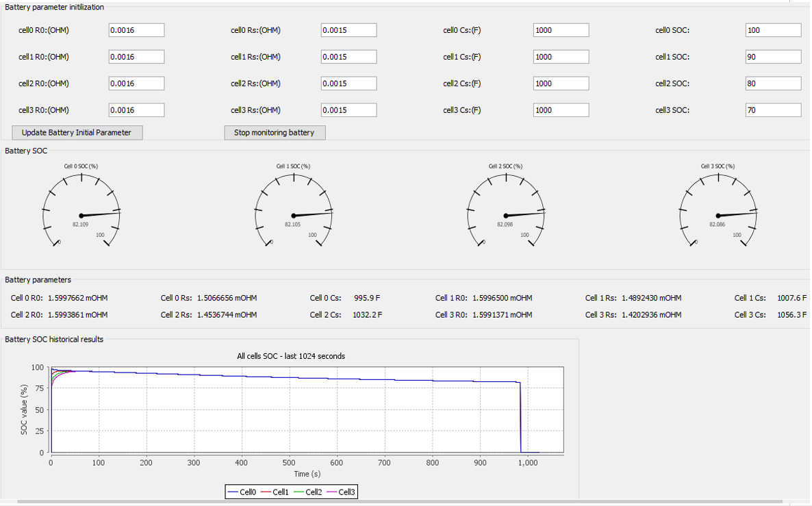Click the cell1 Cs input field
Viewport: 812px width, 506px height.
coord(561,57)
